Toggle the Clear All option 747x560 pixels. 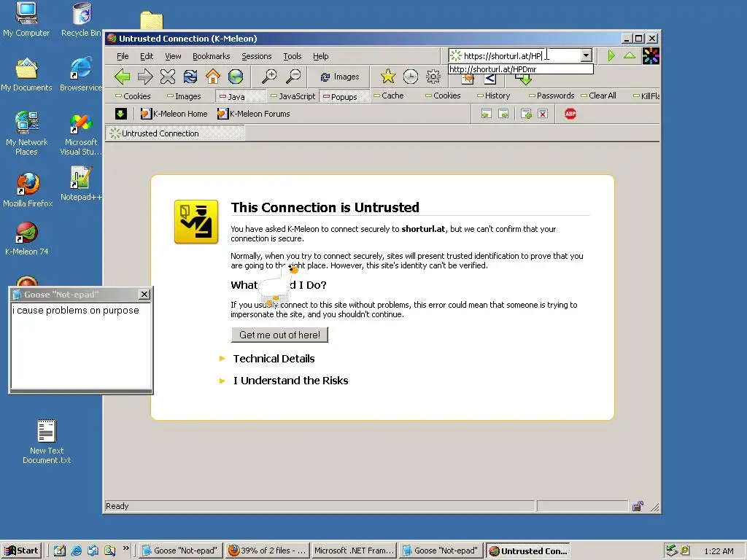click(x=598, y=96)
